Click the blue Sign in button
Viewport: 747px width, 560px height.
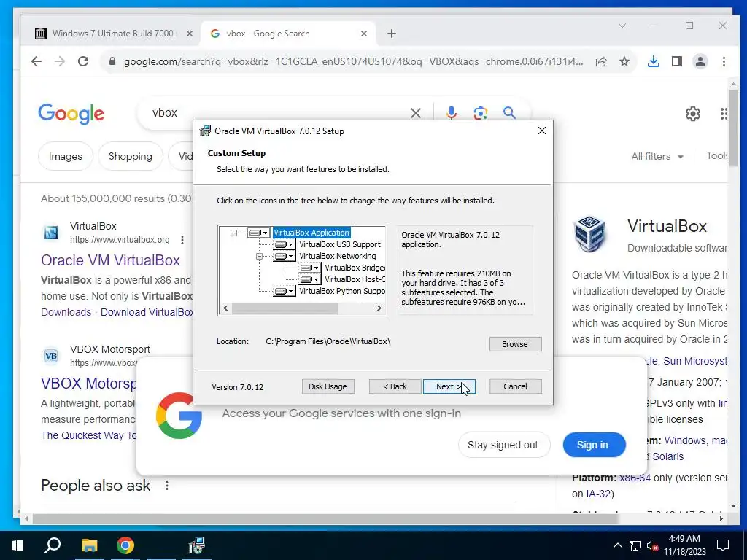tap(594, 446)
